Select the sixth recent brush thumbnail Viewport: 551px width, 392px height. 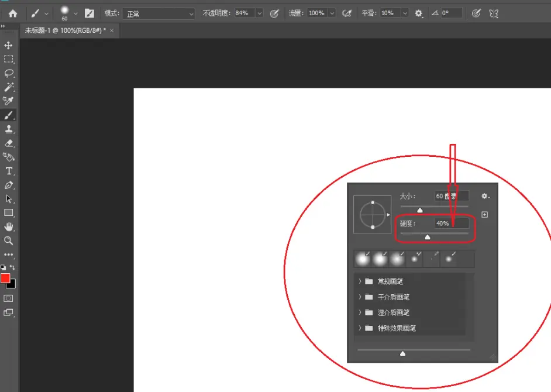449,259
